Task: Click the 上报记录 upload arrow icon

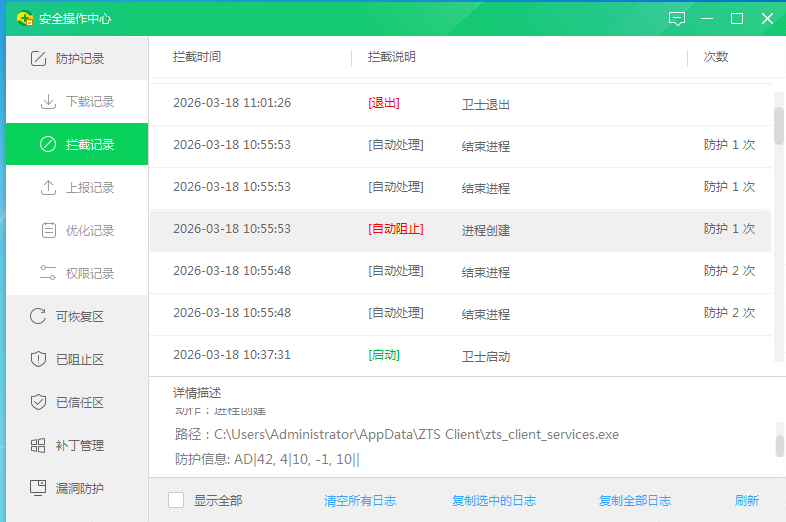Action: coord(48,188)
